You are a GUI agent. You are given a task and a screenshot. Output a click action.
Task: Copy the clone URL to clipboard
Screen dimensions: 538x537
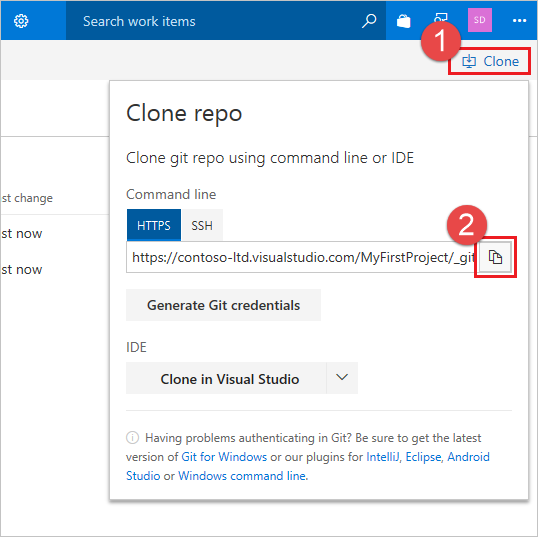pos(495,257)
